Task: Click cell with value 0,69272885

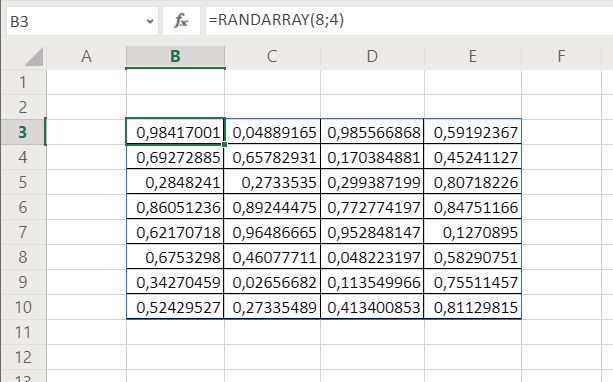Action: [175, 157]
